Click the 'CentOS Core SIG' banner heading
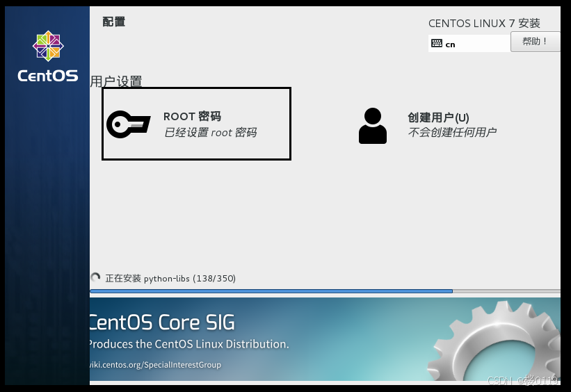The height and width of the screenshot is (392, 571). 162,322
